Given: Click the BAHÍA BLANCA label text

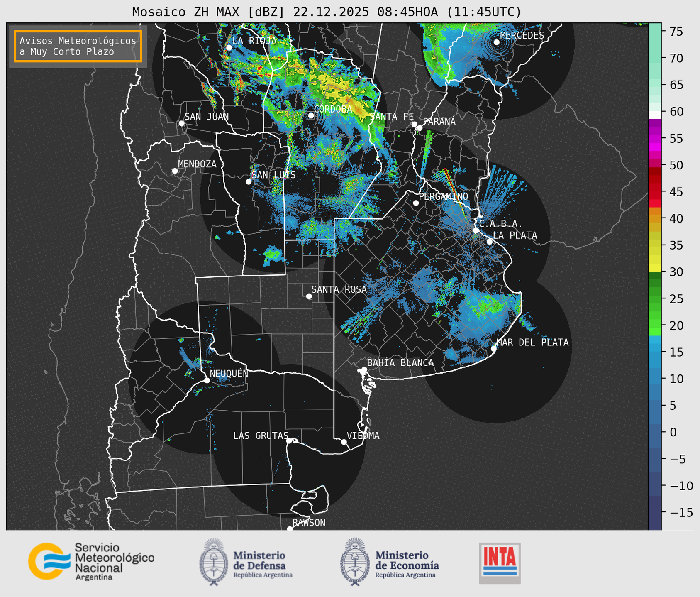Looking at the screenshot, I should click(x=400, y=363).
